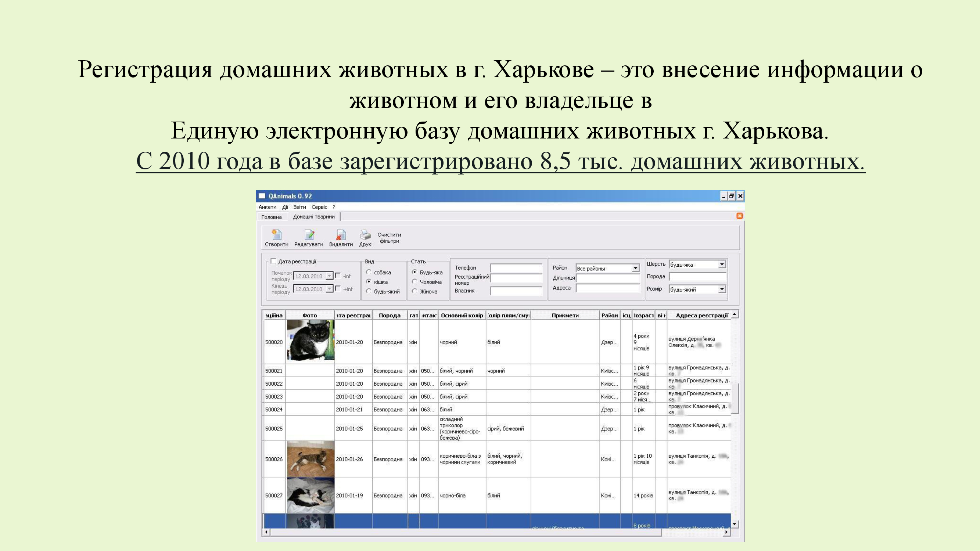Viewport: 980px width, 551px height.
Task: Click the Видалити (delete) toolbar icon
Action: click(x=341, y=235)
